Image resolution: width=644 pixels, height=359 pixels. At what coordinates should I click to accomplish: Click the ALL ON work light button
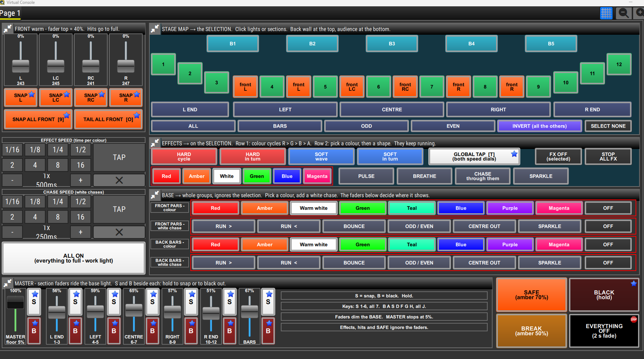74,258
